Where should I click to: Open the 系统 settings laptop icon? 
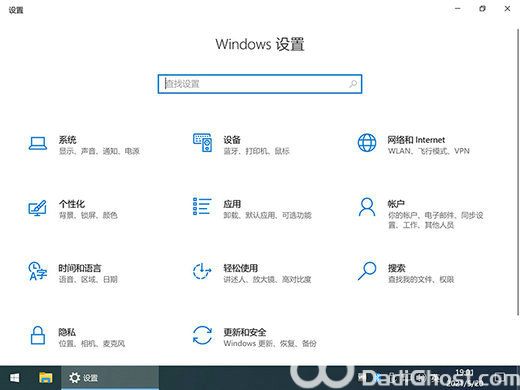coord(38,144)
